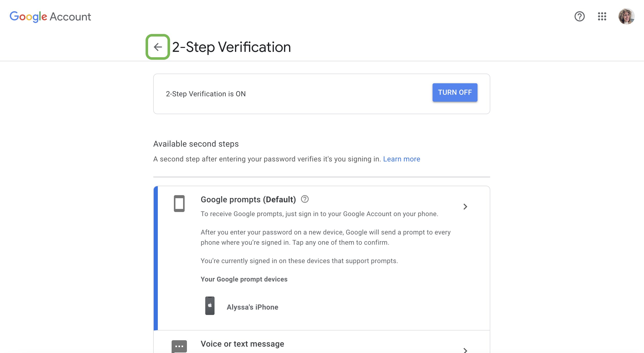The width and height of the screenshot is (644, 353).
Task: Select the Google prompts (Default) heading
Action: (x=248, y=199)
